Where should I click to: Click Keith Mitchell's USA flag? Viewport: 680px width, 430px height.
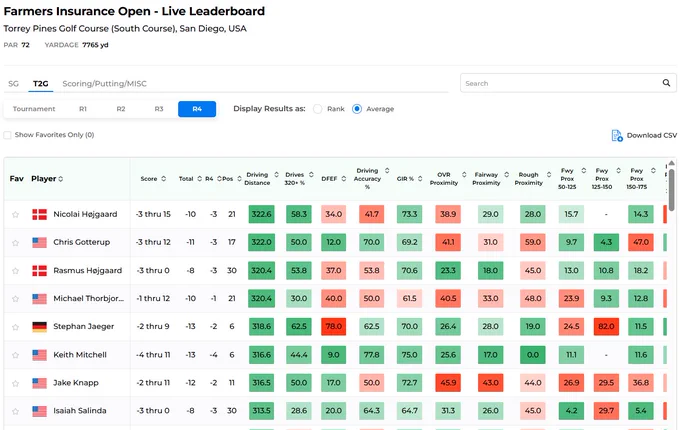(x=39, y=355)
